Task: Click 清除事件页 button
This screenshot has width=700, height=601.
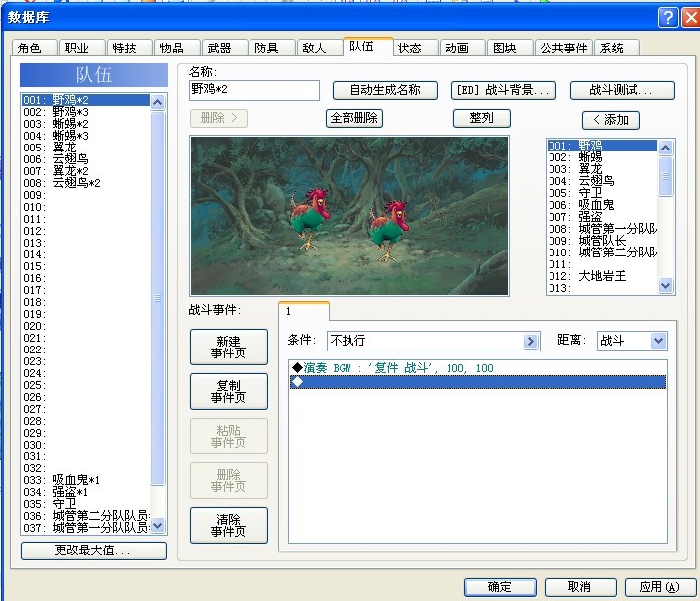Action: tap(229, 525)
